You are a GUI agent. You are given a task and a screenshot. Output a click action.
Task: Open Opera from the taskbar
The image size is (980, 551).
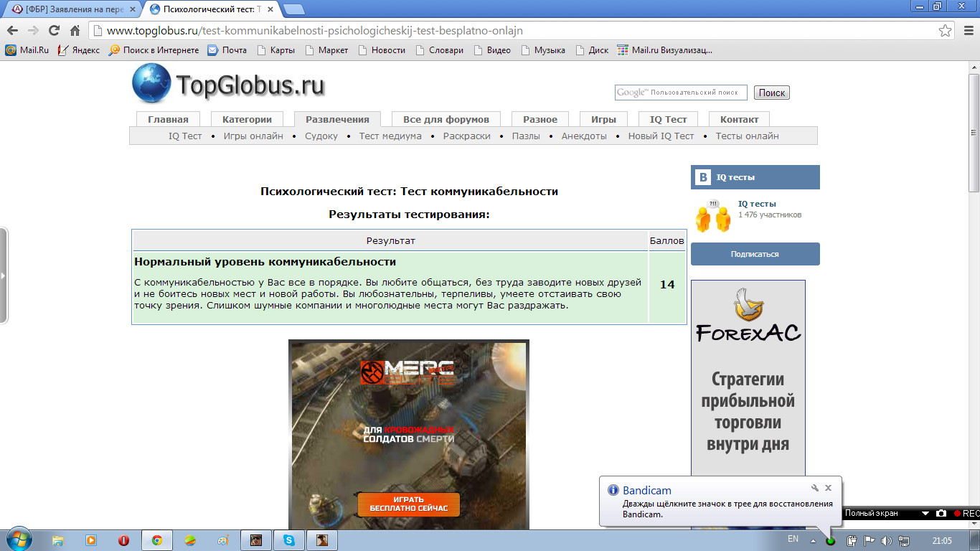[x=123, y=540]
